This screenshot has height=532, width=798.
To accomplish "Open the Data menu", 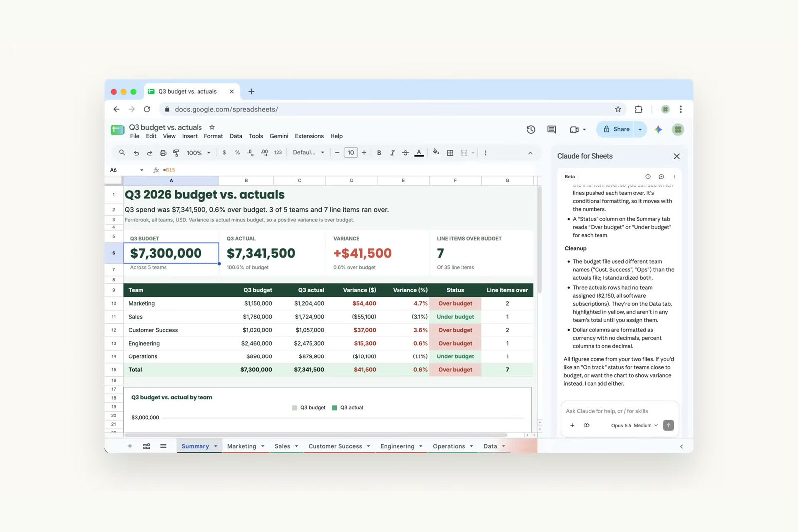I will 236,136.
